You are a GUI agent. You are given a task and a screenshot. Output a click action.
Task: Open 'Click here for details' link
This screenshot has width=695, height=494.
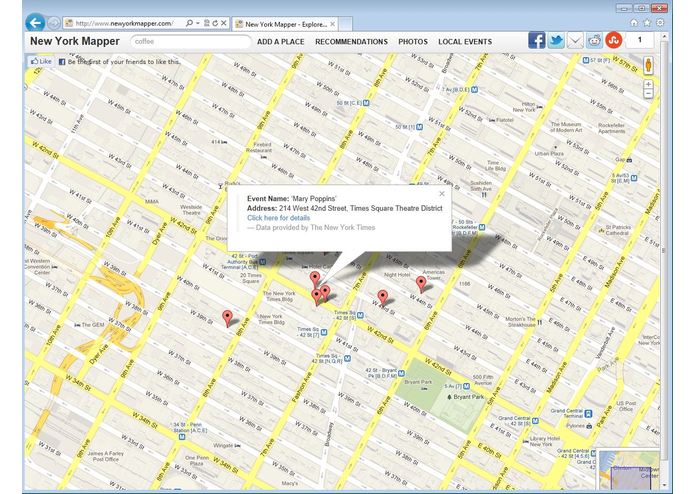(278, 218)
